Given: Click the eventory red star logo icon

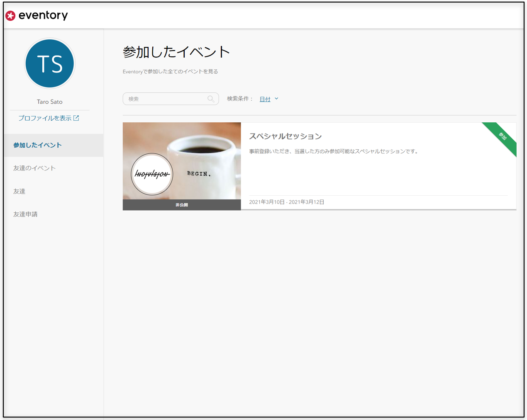Looking at the screenshot, I should click(10, 16).
